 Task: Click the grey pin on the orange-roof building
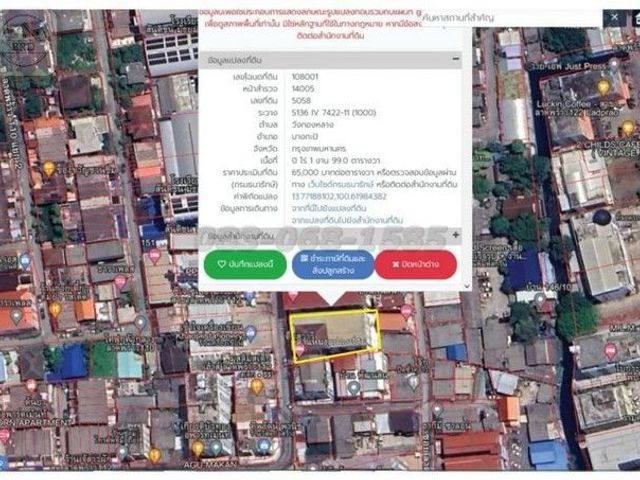coord(16,317)
